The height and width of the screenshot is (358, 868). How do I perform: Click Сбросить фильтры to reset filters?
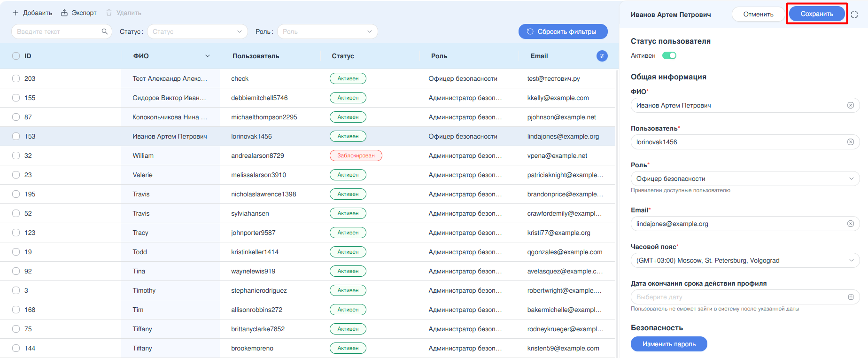(563, 31)
